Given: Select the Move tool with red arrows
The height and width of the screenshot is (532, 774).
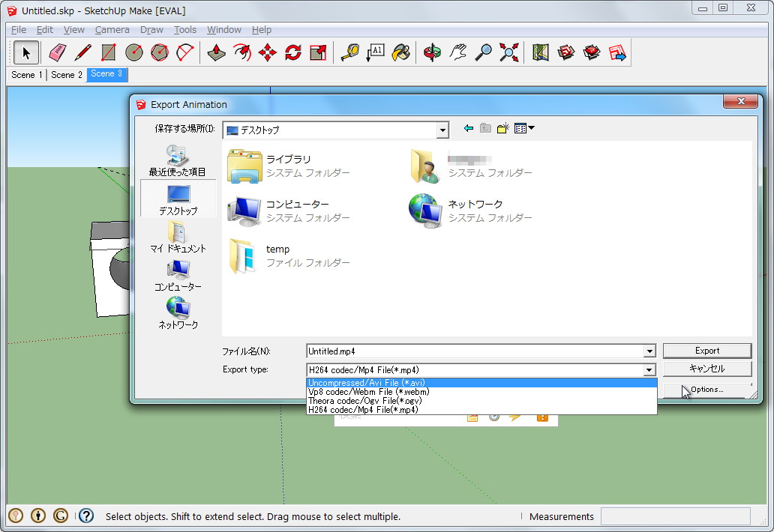Looking at the screenshot, I should [268, 52].
